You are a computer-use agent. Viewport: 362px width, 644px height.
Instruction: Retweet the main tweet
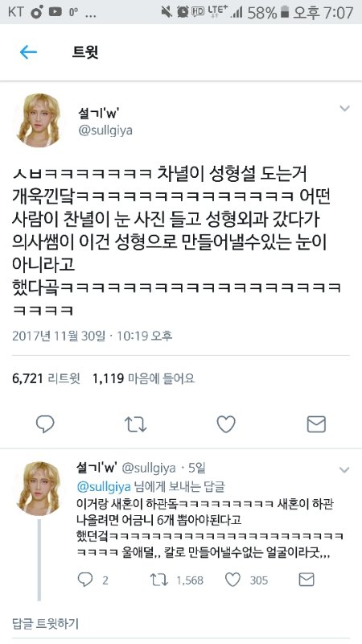pos(135,425)
